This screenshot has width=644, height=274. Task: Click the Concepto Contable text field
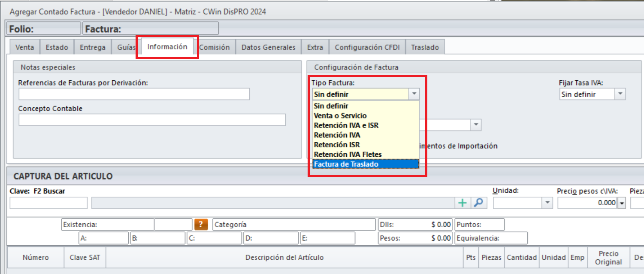152,120
